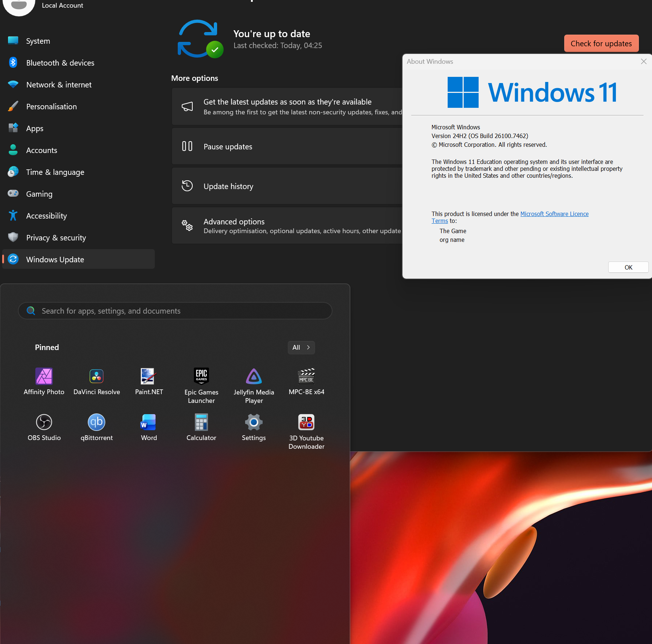Select Personalisation in the sidebar
652x644 pixels.
tap(78, 106)
